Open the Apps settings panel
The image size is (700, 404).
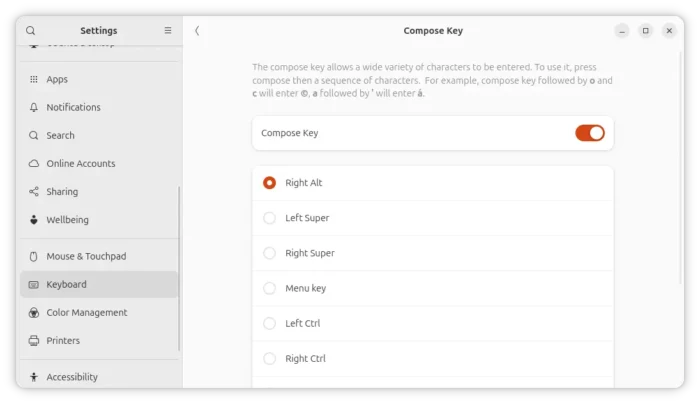pyautogui.click(x=99, y=79)
